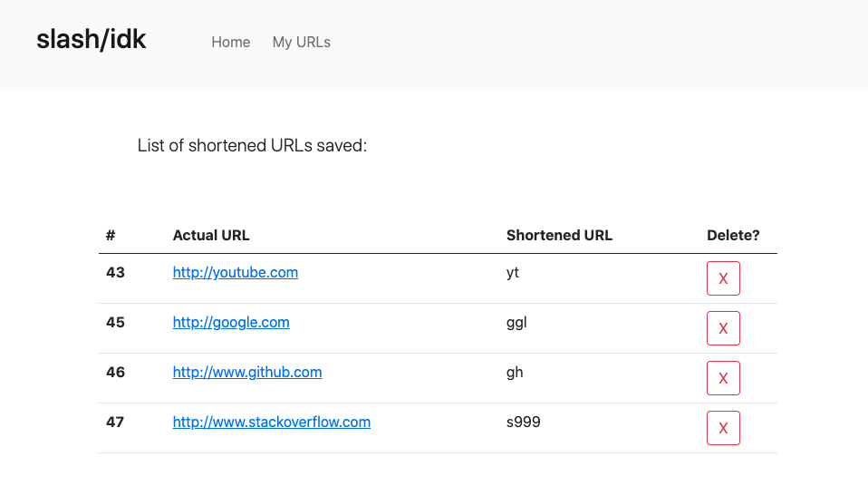Select the 's999' shortened URL text
The width and height of the screenshot is (868, 486).
point(524,422)
